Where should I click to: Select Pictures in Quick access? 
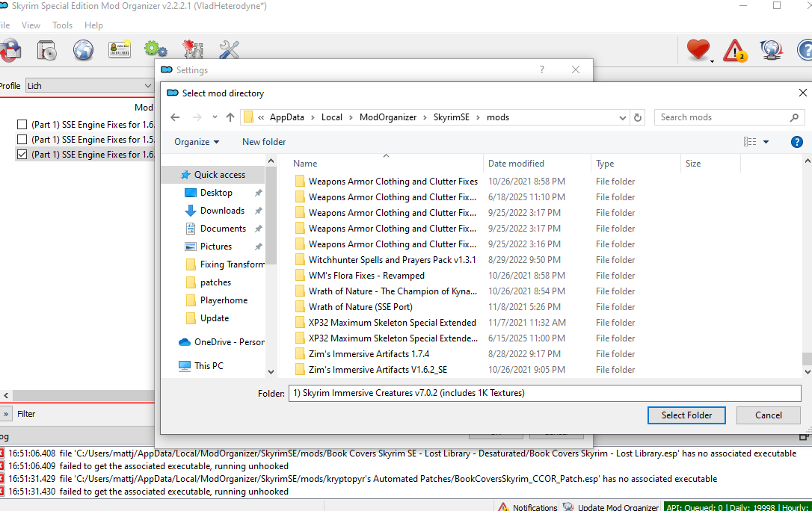coord(216,247)
